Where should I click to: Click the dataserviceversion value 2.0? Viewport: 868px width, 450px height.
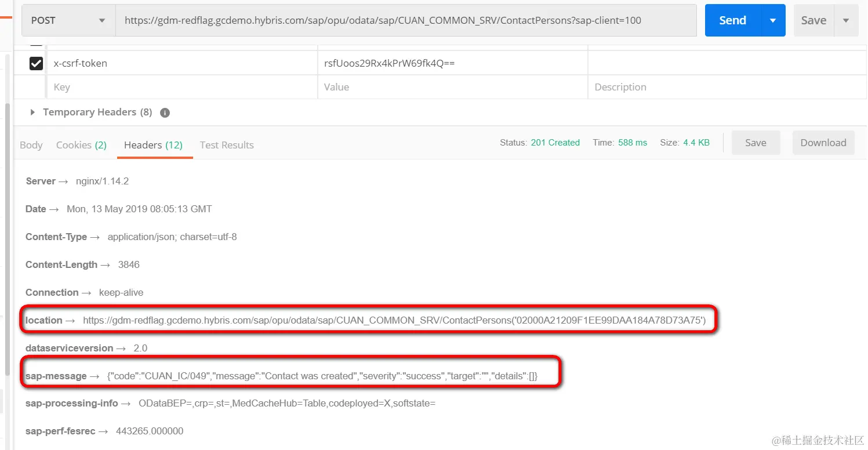pyautogui.click(x=140, y=348)
